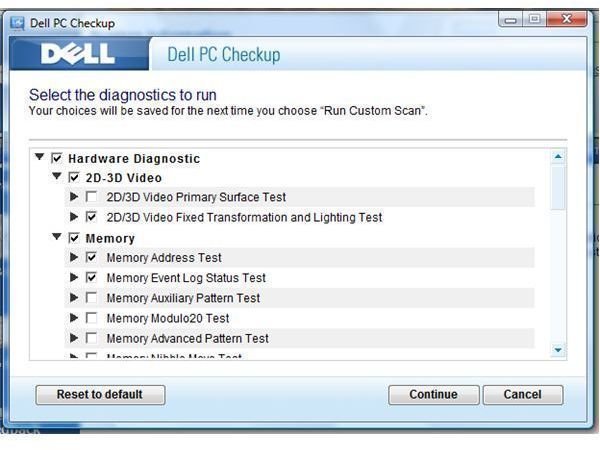
Task: Minimize the Dell PC Checkup window
Action: [x=511, y=19]
